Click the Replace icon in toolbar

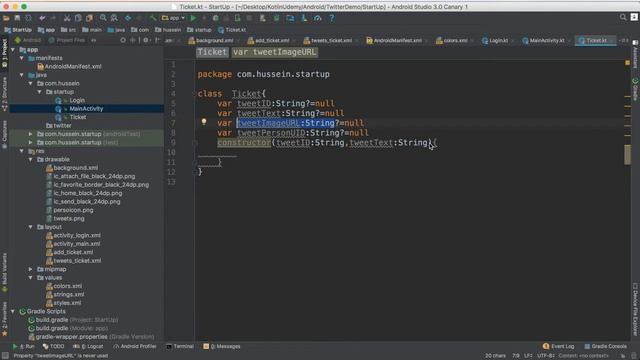[114, 18]
